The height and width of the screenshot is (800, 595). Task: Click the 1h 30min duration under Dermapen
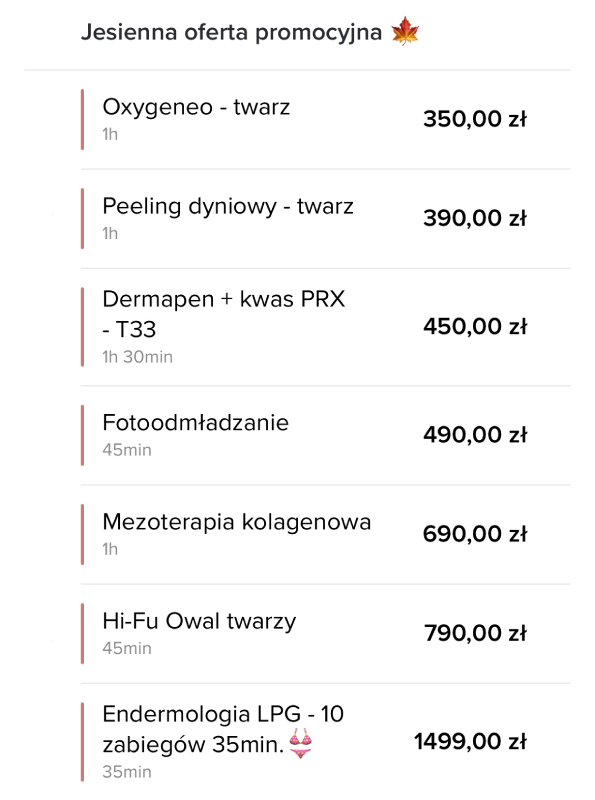click(137, 357)
